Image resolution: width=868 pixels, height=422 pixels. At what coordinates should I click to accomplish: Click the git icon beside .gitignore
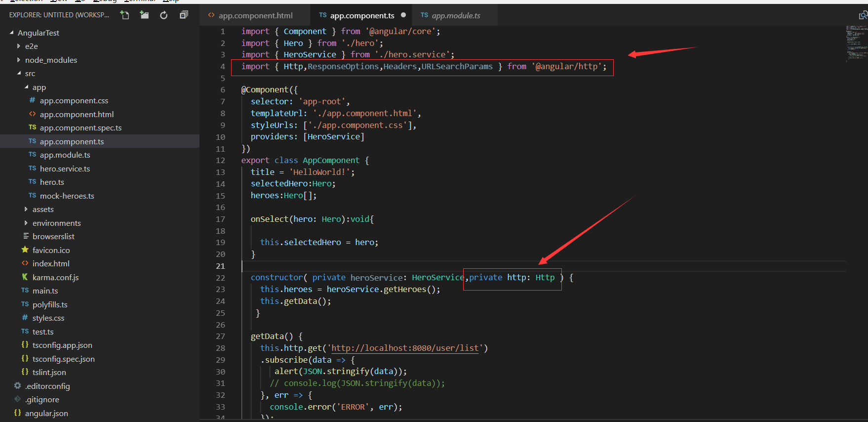(17, 399)
